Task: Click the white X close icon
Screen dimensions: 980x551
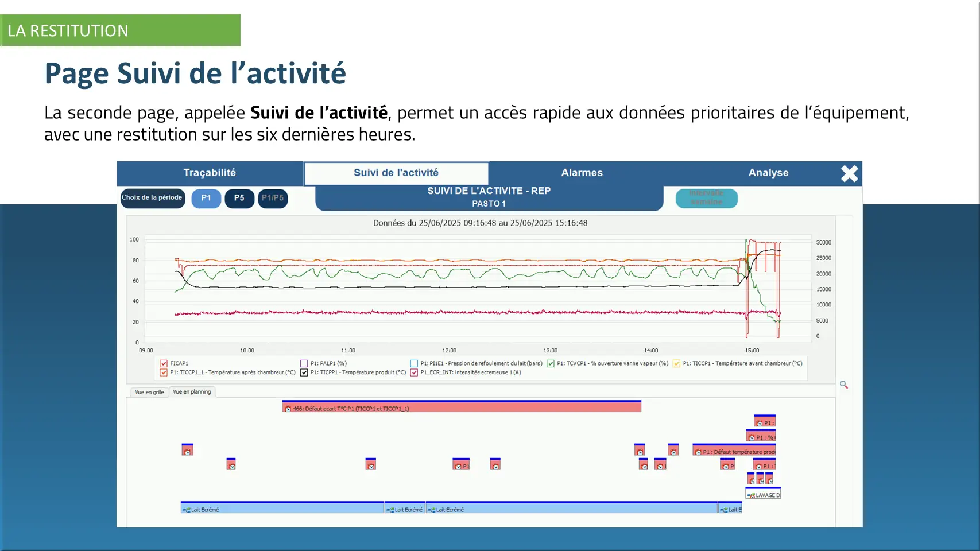Action: [x=849, y=173]
